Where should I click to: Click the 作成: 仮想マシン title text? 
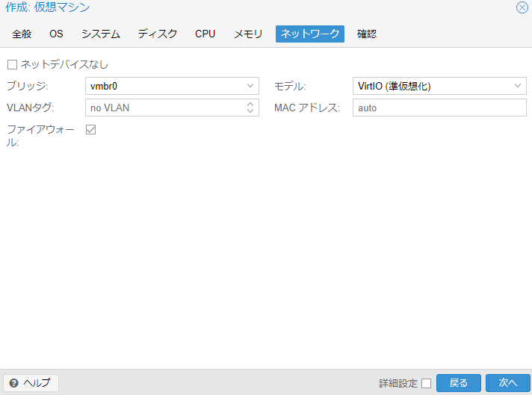click(48, 7)
